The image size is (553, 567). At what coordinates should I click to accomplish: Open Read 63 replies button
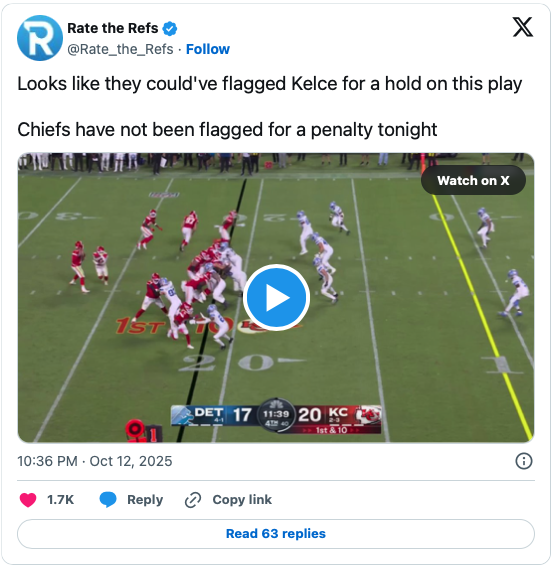pos(276,534)
